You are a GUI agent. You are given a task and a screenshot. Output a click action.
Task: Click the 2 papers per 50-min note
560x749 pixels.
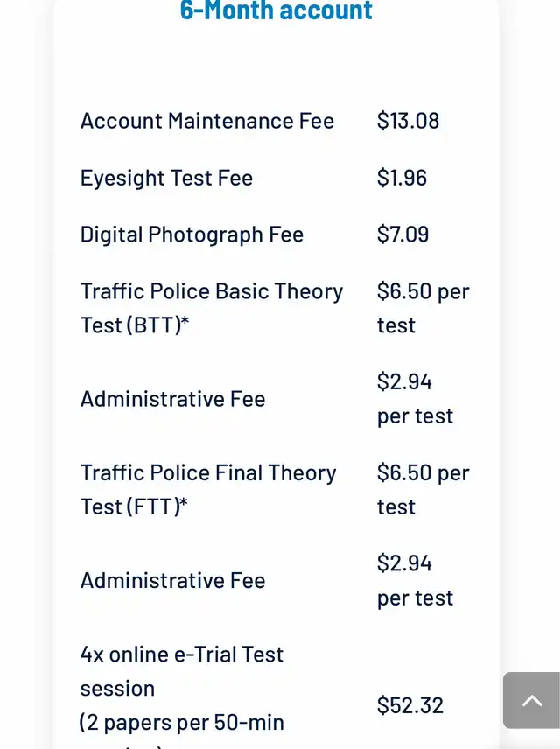click(182, 723)
